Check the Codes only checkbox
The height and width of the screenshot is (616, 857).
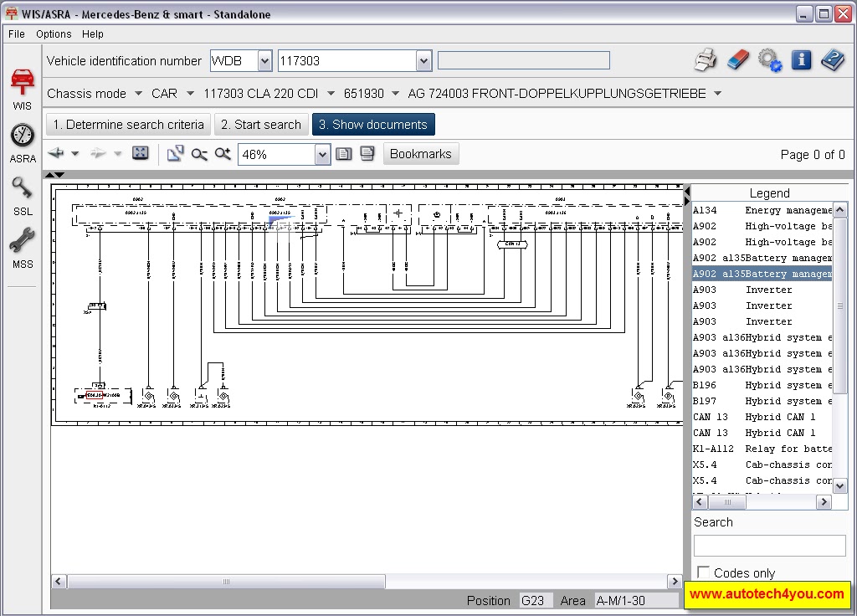coord(703,572)
